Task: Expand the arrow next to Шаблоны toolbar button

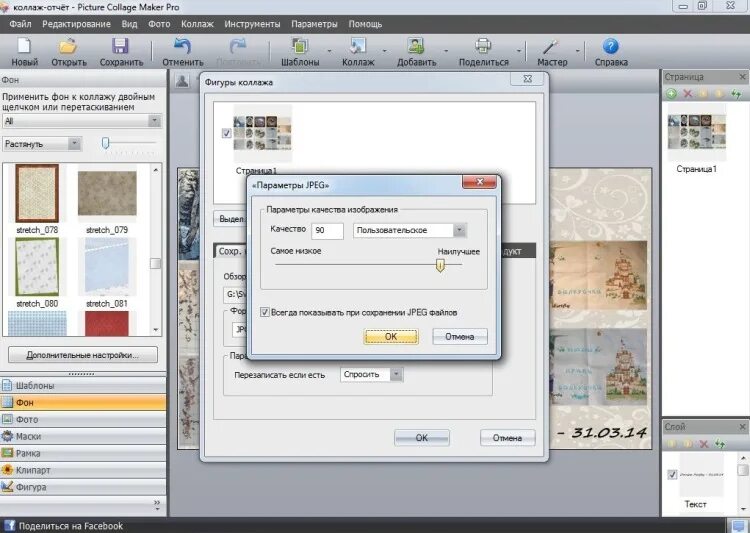Action: pos(329,50)
